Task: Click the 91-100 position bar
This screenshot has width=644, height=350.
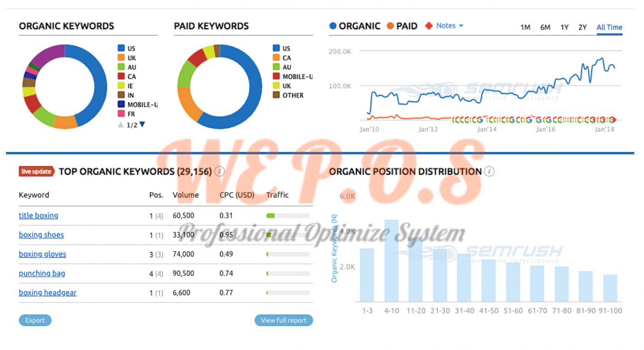Action: click(x=610, y=288)
